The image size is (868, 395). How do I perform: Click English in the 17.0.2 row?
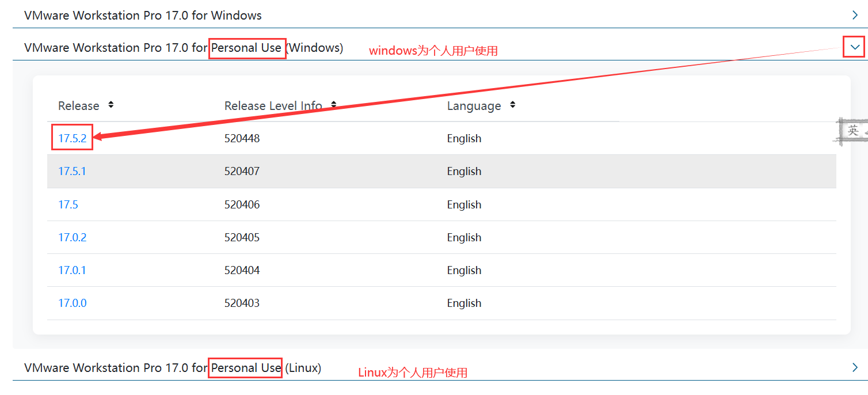click(x=464, y=237)
